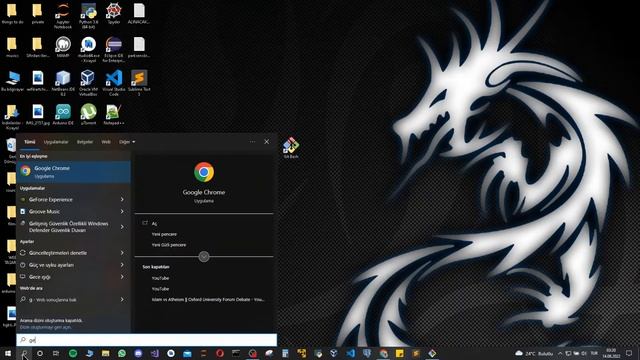The image size is (640, 360).
Task: Launch Spyder from the desktop
Action: 113,13
